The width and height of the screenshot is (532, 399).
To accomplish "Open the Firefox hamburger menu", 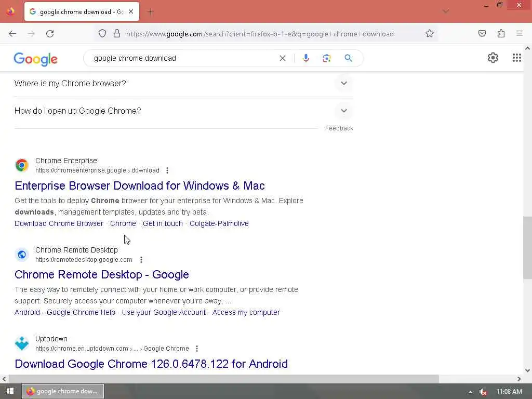I will [519, 33].
